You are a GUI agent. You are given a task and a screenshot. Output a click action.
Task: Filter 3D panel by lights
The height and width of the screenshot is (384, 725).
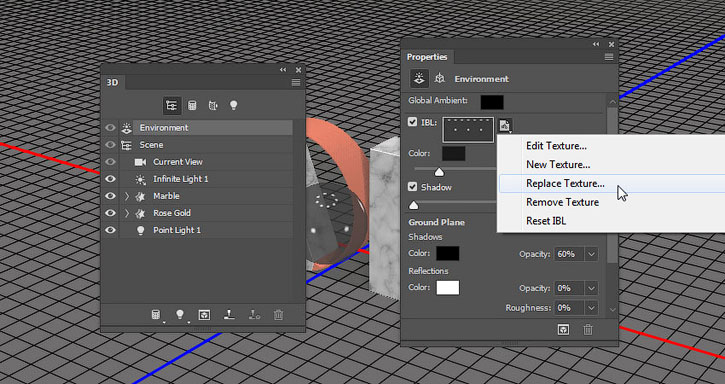click(233, 105)
